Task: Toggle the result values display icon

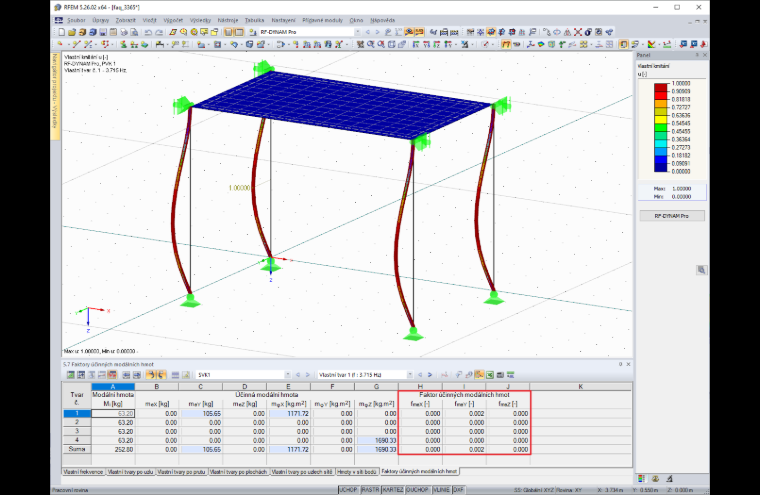Action: 419,32
